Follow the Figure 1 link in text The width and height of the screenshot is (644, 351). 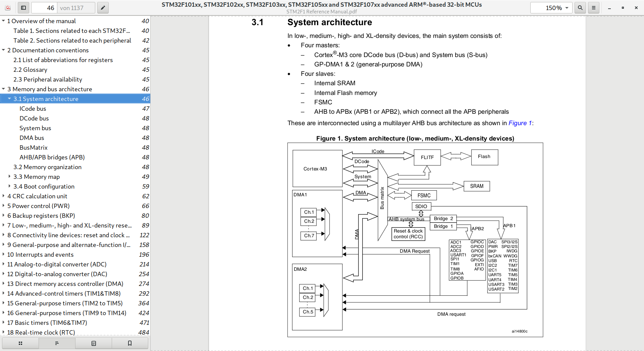[x=520, y=123]
